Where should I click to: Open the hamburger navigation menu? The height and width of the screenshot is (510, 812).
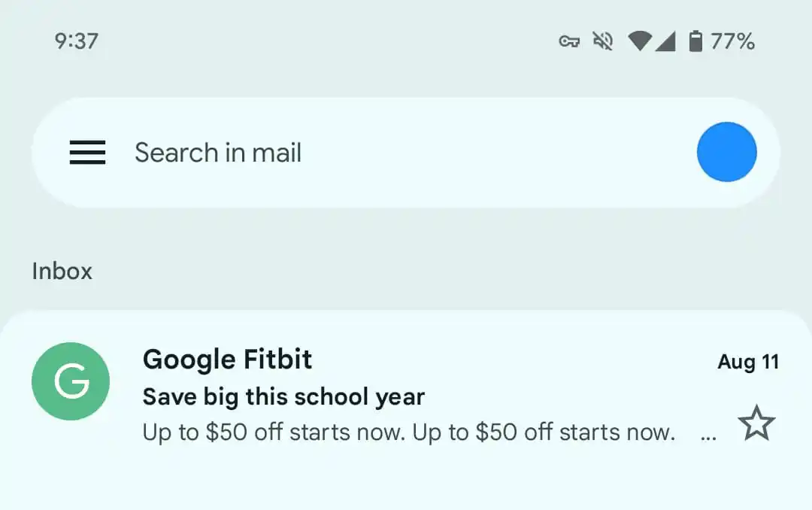[87, 153]
